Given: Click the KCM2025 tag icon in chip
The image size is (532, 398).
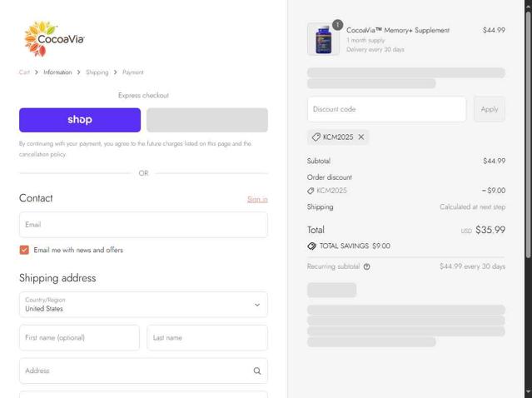Looking at the screenshot, I should 316,137.
